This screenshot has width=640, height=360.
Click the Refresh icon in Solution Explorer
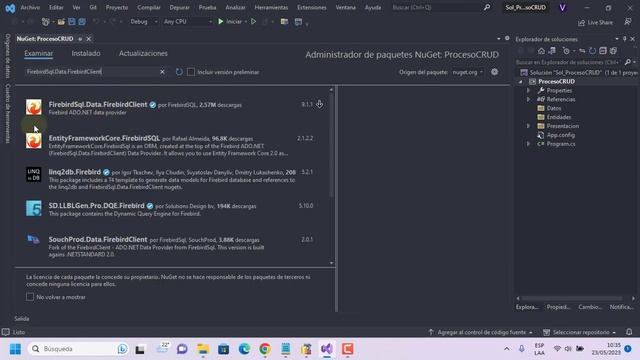tap(592, 51)
